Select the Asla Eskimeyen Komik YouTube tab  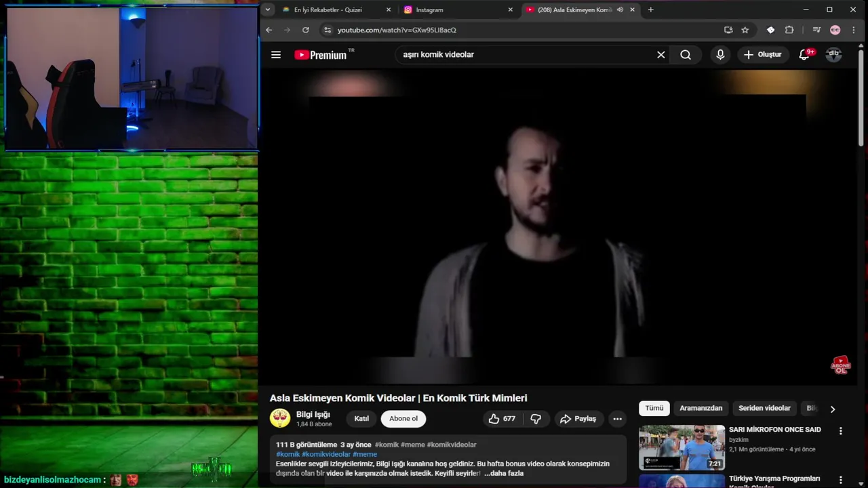point(580,9)
